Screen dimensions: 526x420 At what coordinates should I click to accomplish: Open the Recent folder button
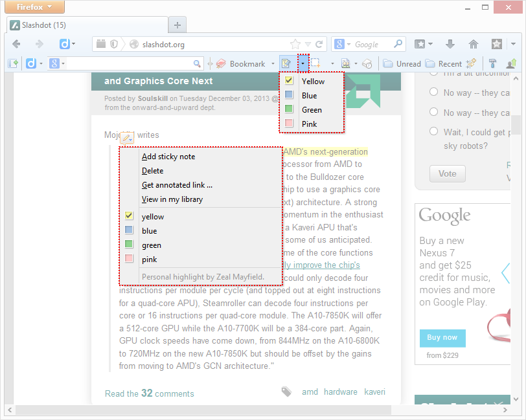coord(444,63)
